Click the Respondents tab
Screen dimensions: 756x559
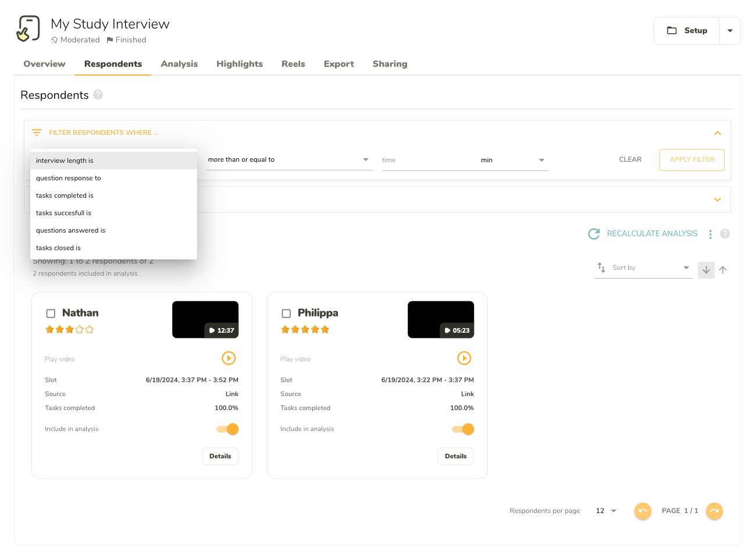coord(113,64)
